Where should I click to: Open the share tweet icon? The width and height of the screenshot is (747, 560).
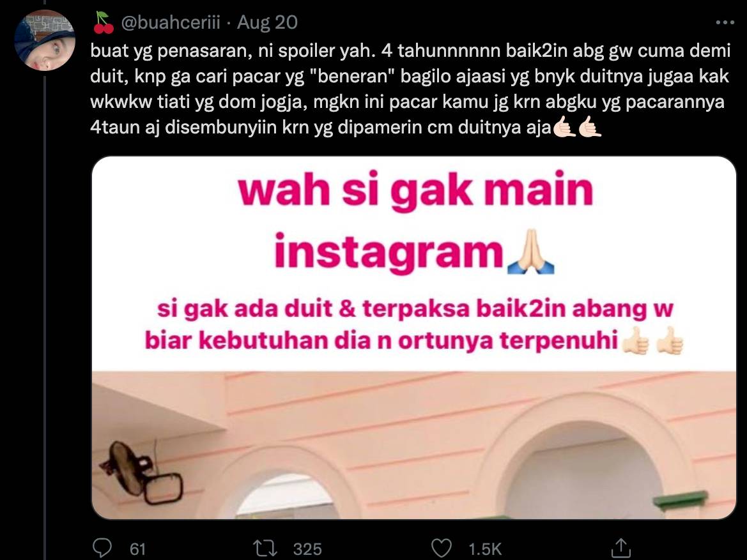[x=620, y=548]
